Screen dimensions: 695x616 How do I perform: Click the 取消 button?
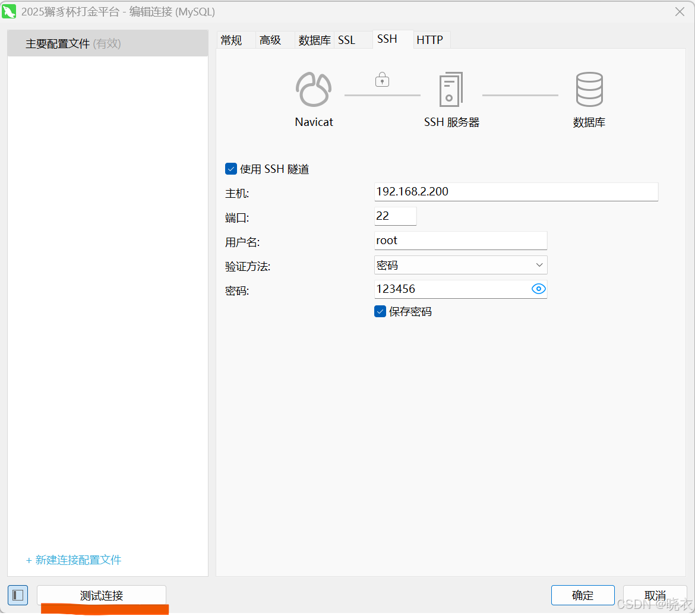click(x=655, y=595)
